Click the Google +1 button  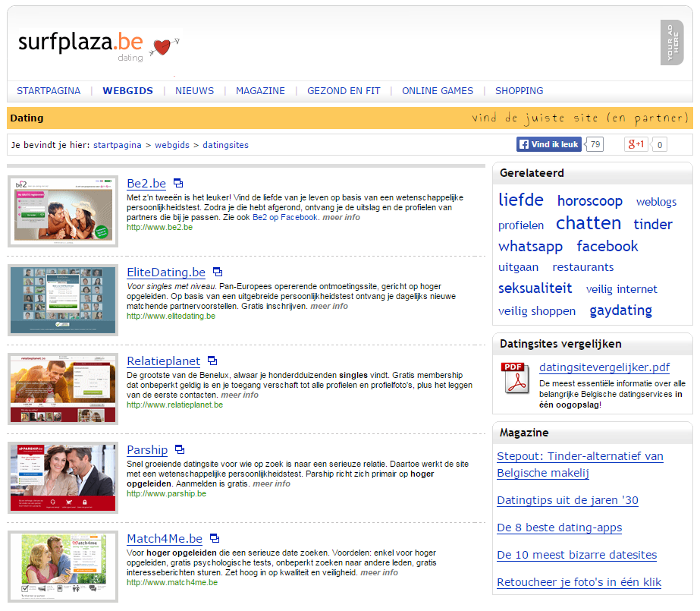(x=636, y=144)
